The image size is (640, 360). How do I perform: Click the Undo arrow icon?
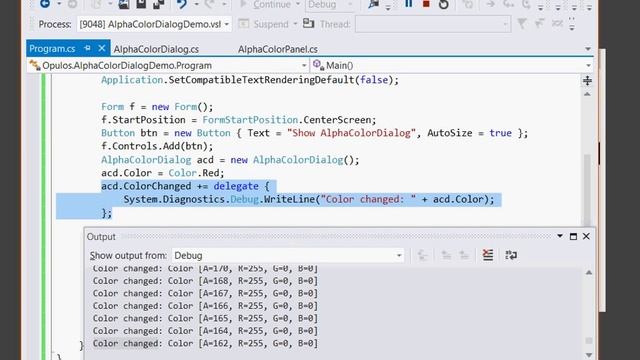coord(182,4)
